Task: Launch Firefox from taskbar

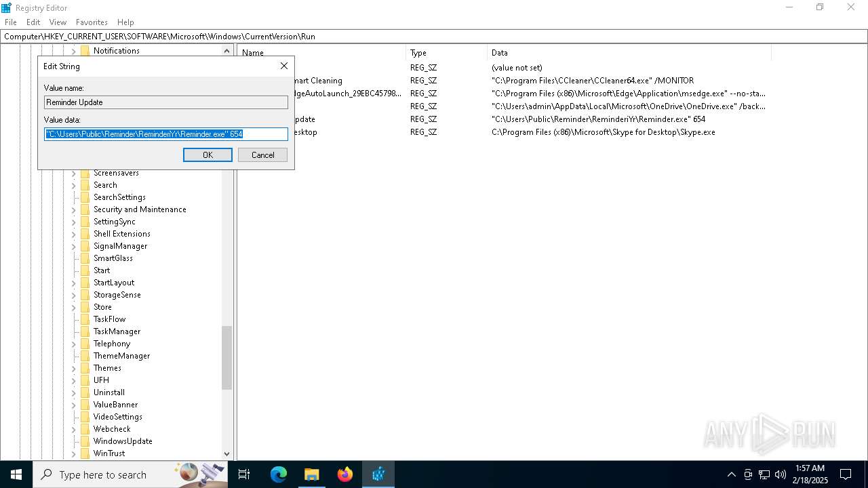Action: [x=345, y=474]
